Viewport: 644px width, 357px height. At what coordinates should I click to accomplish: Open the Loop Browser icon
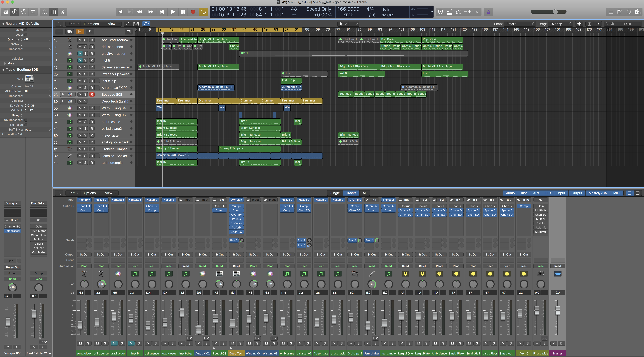[629, 12]
